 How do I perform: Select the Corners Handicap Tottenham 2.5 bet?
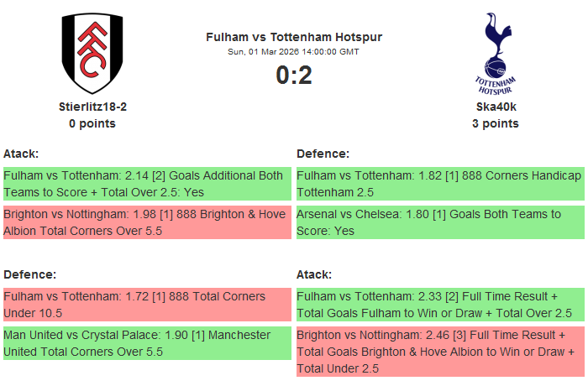(x=439, y=184)
